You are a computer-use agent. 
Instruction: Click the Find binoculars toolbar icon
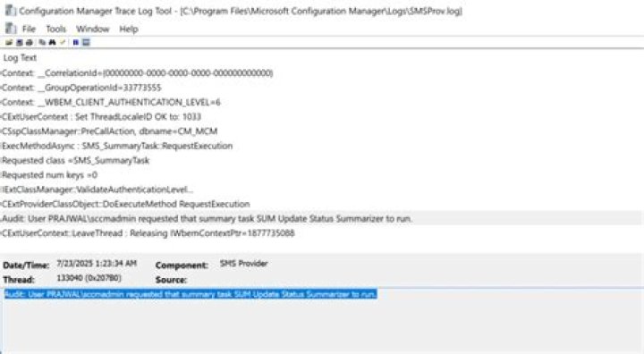(52, 42)
